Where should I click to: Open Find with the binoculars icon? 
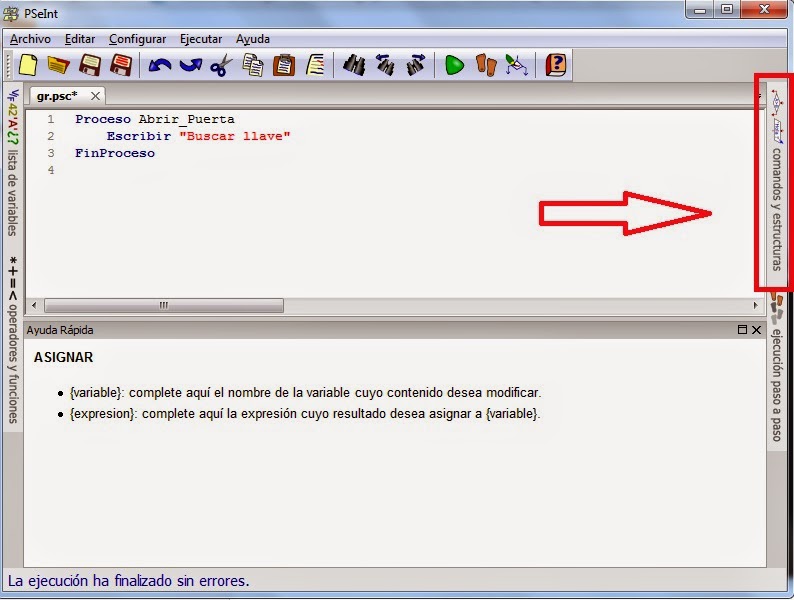pyautogui.click(x=354, y=65)
